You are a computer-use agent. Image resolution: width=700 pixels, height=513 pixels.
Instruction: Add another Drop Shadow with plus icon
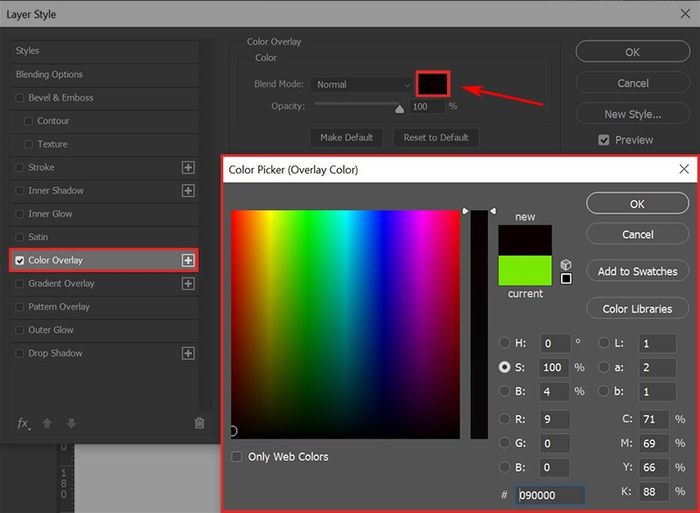pyautogui.click(x=188, y=353)
